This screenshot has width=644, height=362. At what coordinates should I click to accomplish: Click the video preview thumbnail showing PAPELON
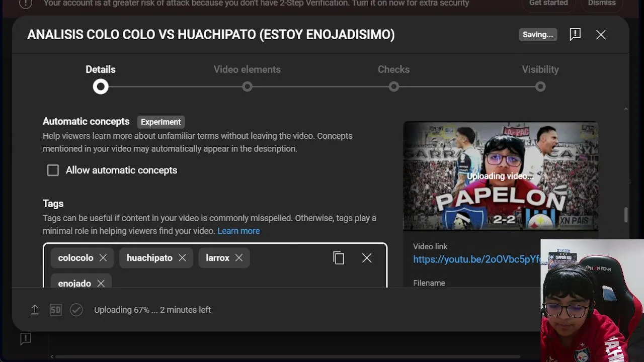(x=501, y=176)
